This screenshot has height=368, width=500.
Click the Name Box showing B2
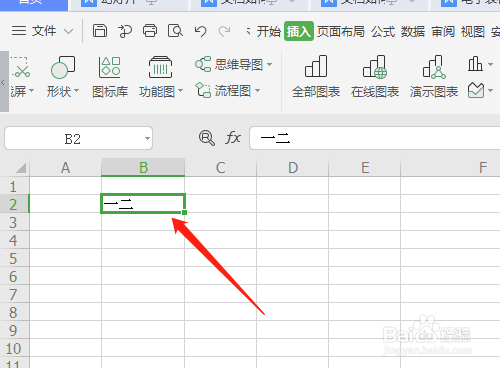tap(73, 138)
